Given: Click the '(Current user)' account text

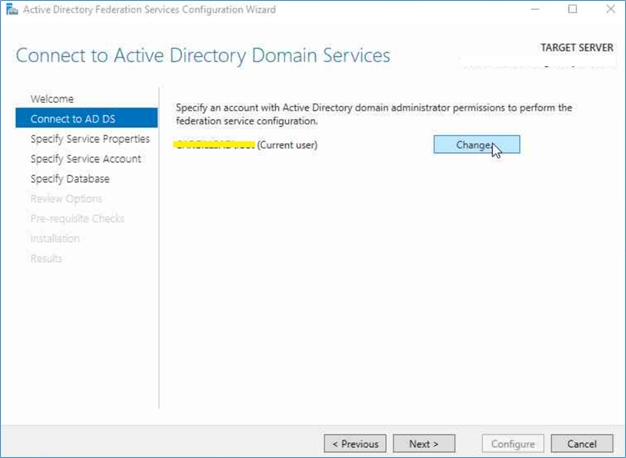Looking at the screenshot, I should coord(287,145).
